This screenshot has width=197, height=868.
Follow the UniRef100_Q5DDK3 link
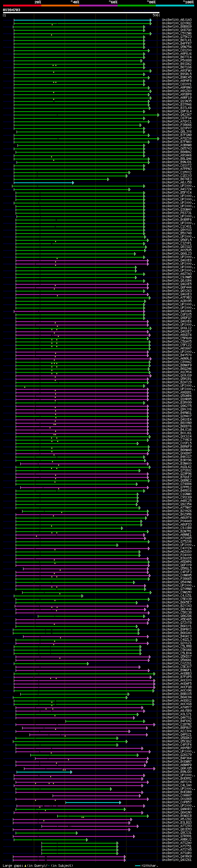click(177, 737)
